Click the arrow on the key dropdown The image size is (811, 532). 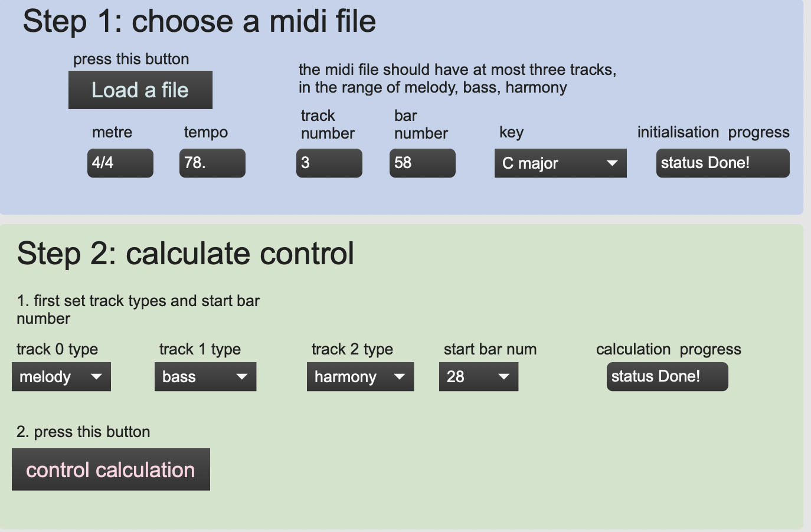pos(612,163)
